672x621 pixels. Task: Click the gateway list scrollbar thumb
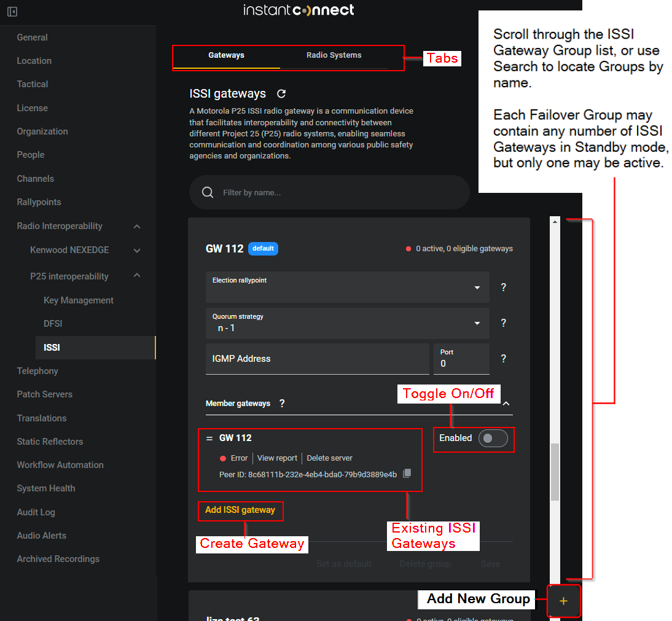(555, 472)
